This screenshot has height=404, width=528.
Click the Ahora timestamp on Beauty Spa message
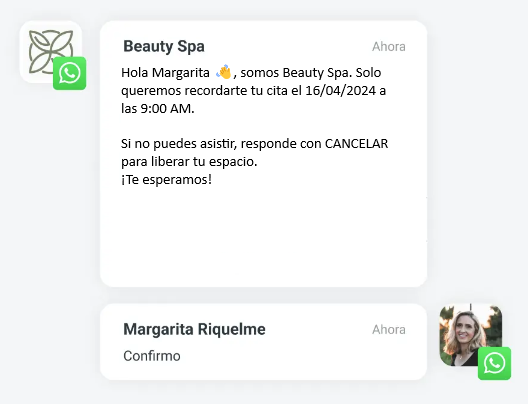point(389,46)
